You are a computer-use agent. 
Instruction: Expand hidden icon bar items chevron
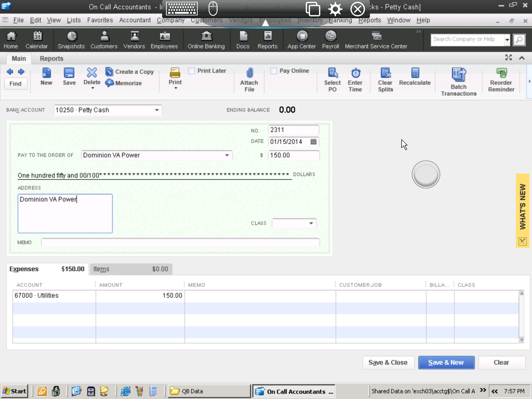tap(419, 32)
